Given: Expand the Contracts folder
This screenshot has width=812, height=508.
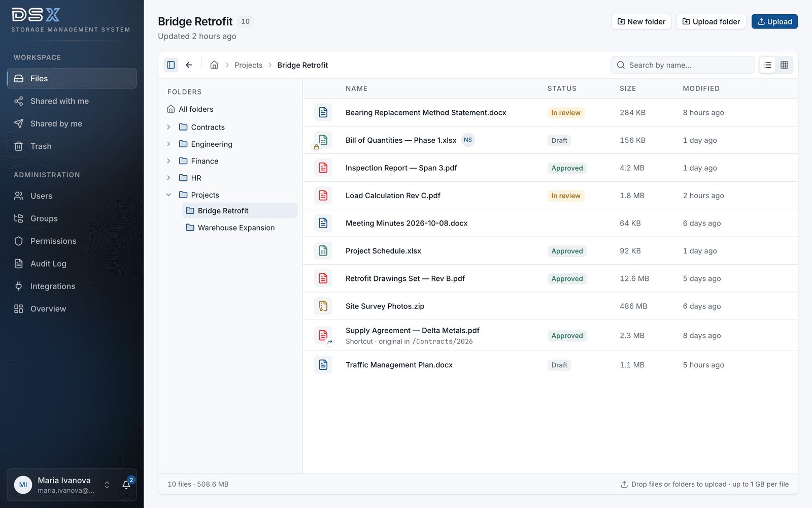Looking at the screenshot, I should coord(169,127).
